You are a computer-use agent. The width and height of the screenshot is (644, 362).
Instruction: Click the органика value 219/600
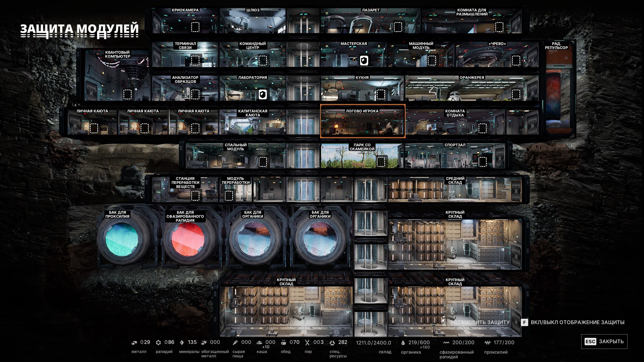419,343
